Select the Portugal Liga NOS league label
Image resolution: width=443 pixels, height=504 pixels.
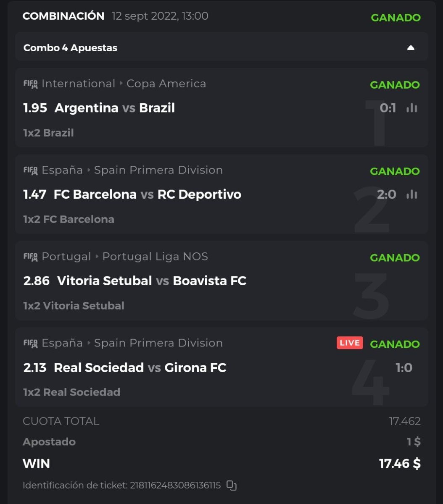(155, 257)
